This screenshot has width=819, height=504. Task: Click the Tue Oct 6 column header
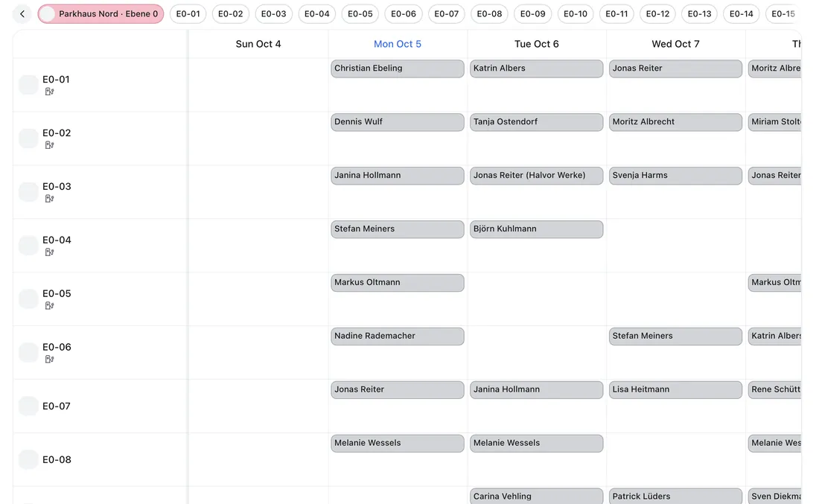pyautogui.click(x=536, y=45)
